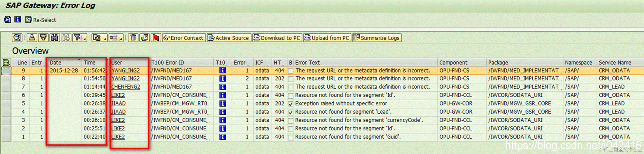Screen dimensions: 644x154
Task: Click the Sort ascending icon
Action: click(32, 38)
